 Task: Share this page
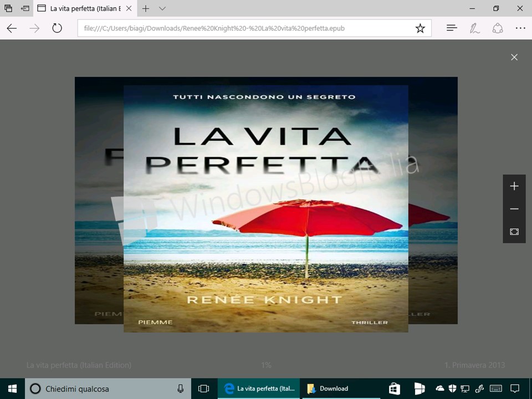[498, 28]
